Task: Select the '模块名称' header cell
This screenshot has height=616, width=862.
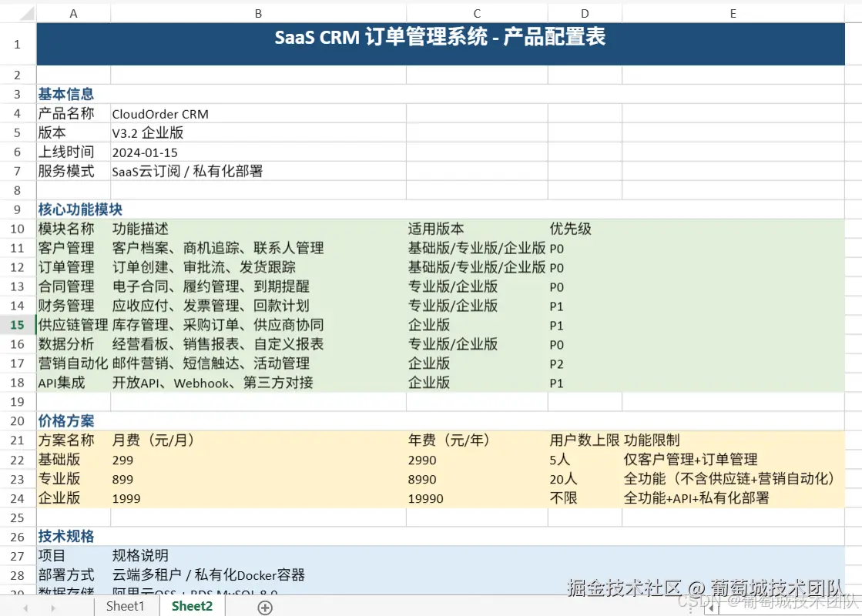Action: (x=74, y=229)
